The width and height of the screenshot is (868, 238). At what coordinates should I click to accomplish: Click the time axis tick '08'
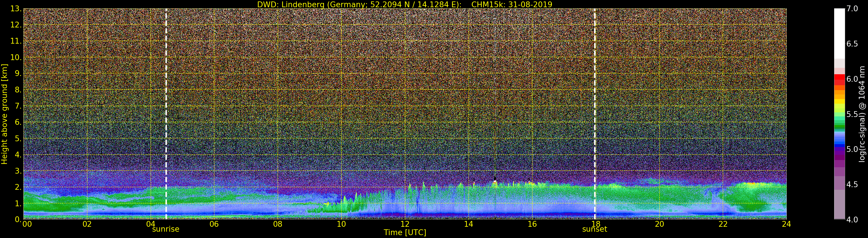pyautogui.click(x=278, y=224)
